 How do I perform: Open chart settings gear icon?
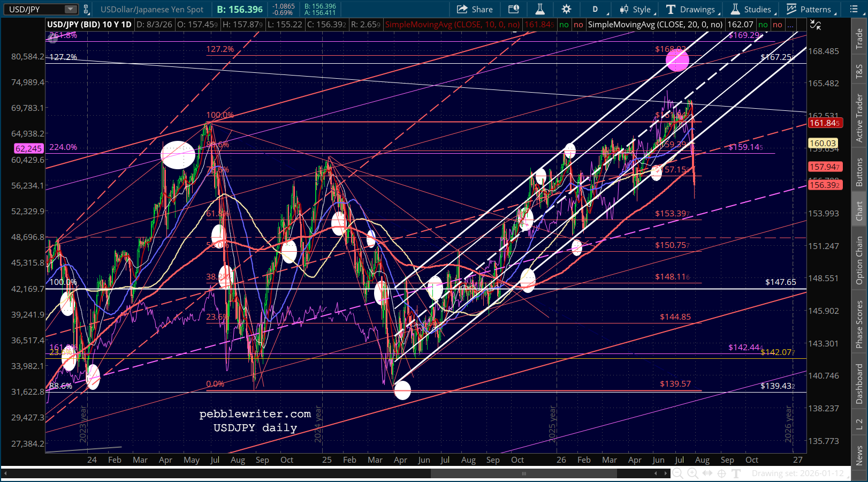click(566, 9)
